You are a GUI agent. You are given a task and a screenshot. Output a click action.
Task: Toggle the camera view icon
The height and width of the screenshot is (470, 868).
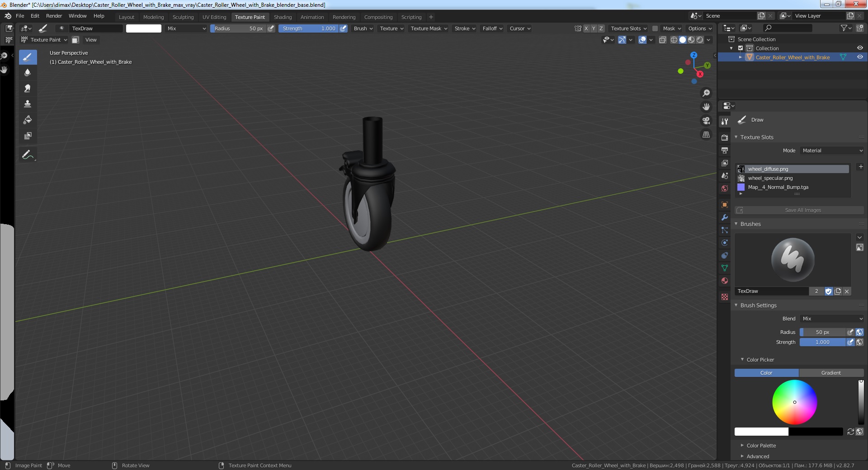(706, 121)
